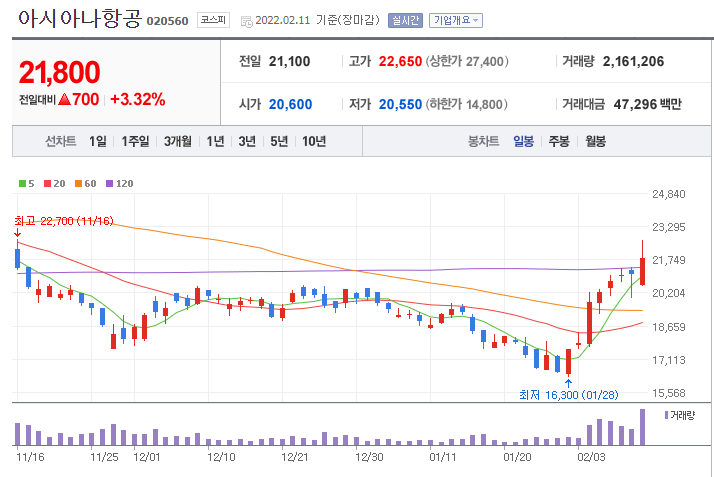Click the 11/16 date axis label

point(30,457)
